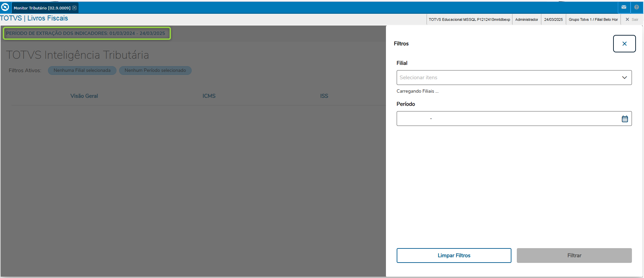644x278 pixels.
Task: Click the TOTVS Educacional MSSQL environment label
Action: pos(469,19)
